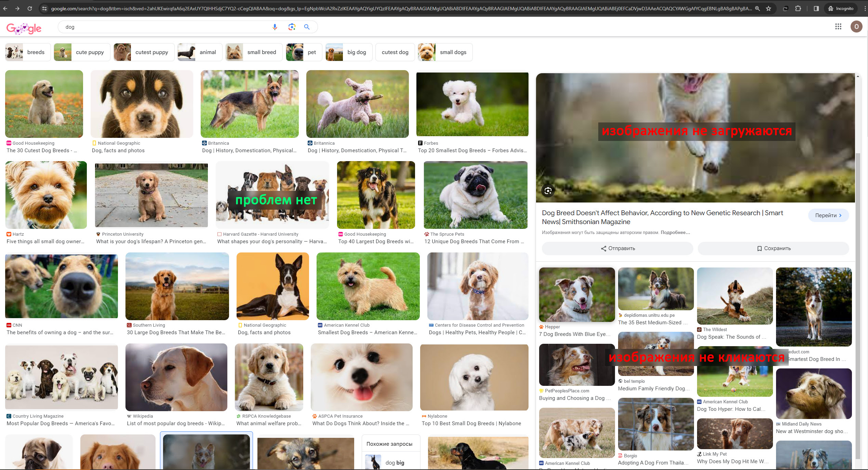Reload the page
This screenshot has height=470, width=868.
(x=30, y=9)
